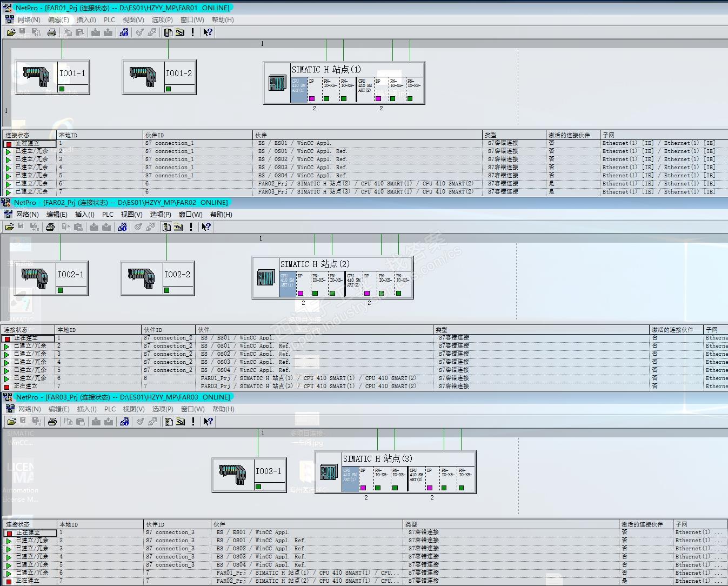Open PLC menu in FAR01 window
The width and height of the screenshot is (728, 586).
pyautogui.click(x=109, y=20)
